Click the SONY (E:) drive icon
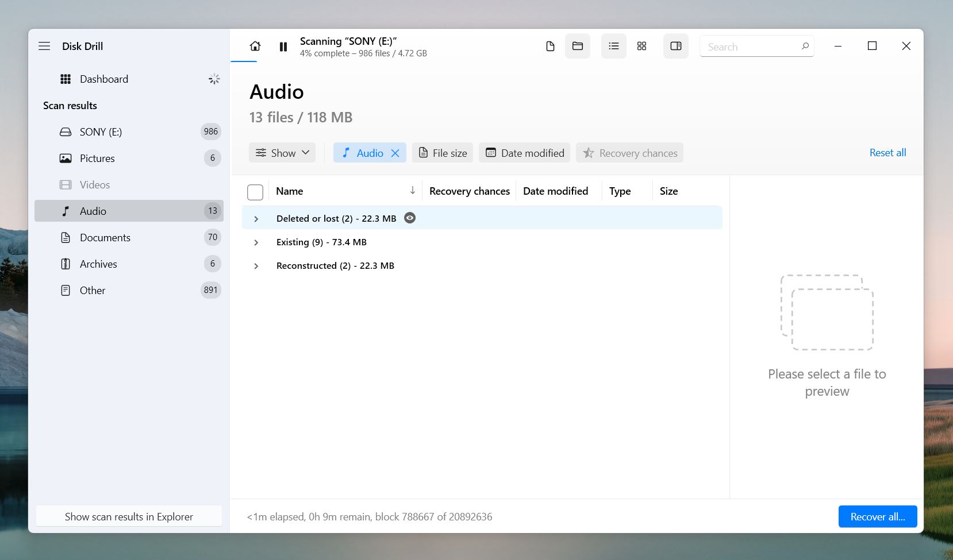 tap(66, 132)
